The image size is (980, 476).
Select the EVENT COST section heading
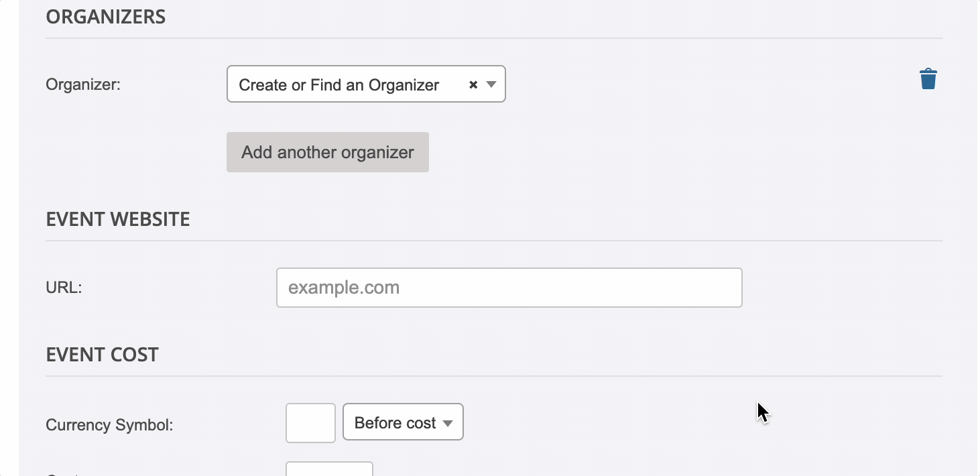click(x=102, y=355)
